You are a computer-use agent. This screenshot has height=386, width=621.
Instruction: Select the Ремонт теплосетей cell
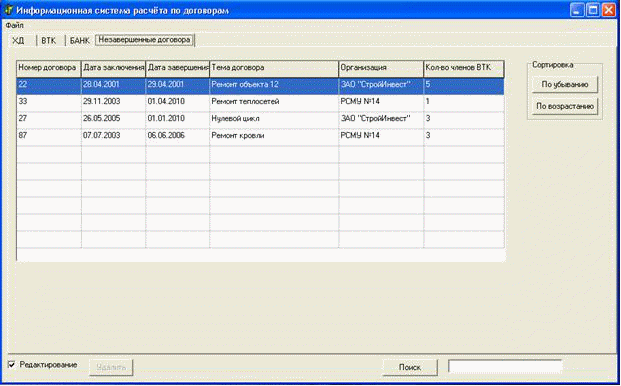pyautogui.click(x=274, y=103)
